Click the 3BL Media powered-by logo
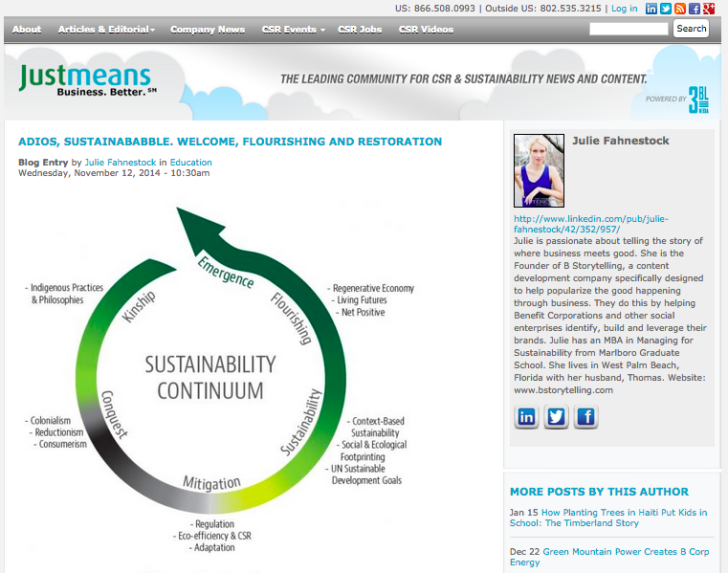The width and height of the screenshot is (728, 573). point(698,99)
